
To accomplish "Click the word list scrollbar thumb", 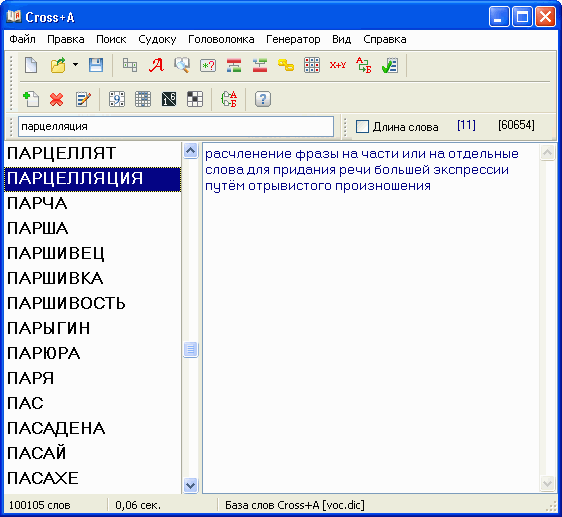I will point(191,349).
